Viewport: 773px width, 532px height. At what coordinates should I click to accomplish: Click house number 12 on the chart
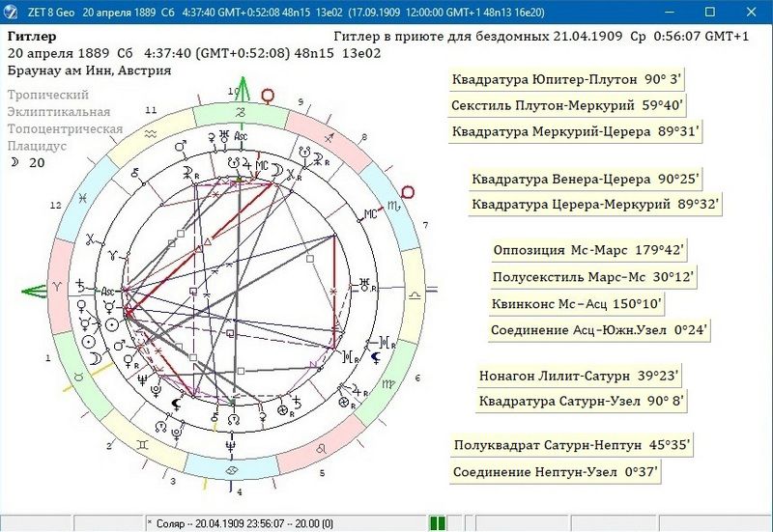[x=55, y=205]
